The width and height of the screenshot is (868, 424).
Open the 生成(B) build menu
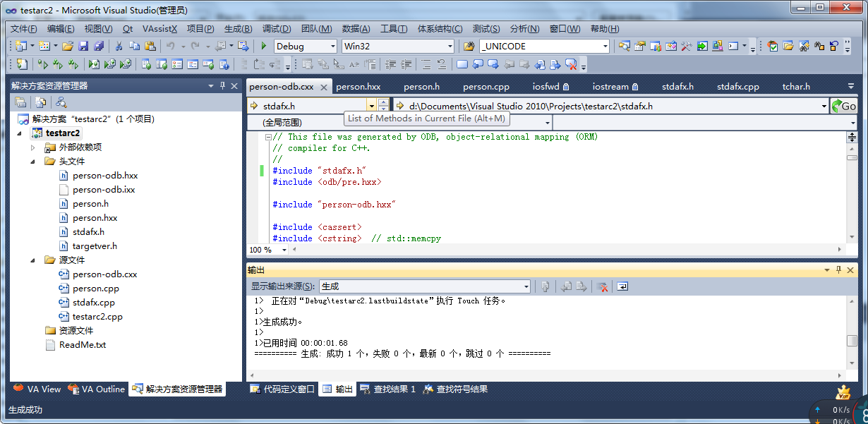tap(238, 29)
